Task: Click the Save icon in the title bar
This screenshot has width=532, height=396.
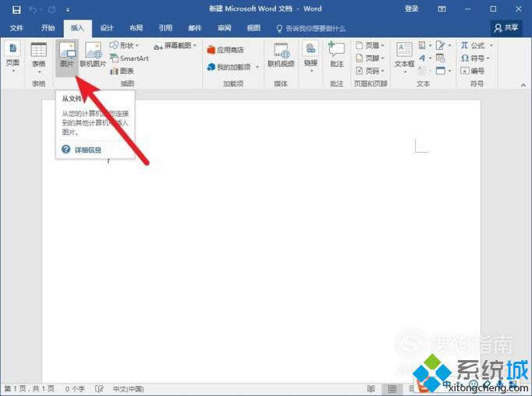Action: click(16, 10)
